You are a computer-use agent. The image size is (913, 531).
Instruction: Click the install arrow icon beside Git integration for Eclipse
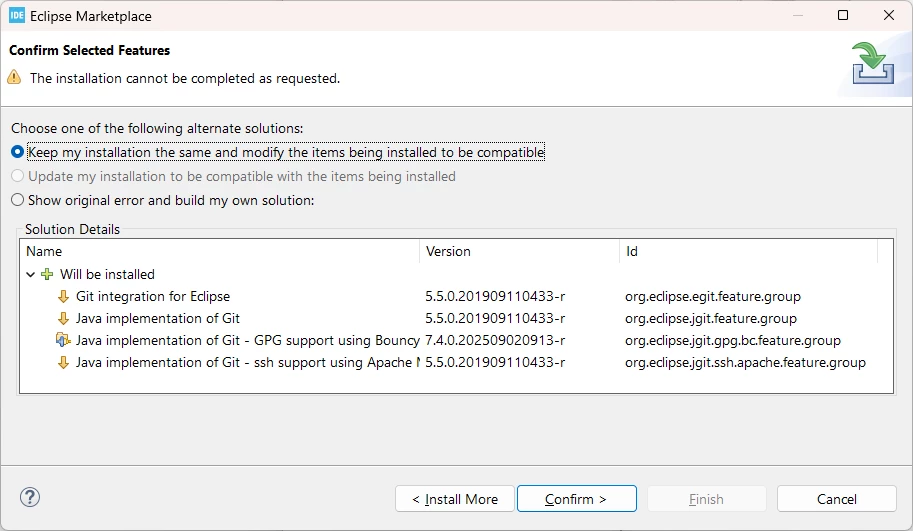(63, 296)
